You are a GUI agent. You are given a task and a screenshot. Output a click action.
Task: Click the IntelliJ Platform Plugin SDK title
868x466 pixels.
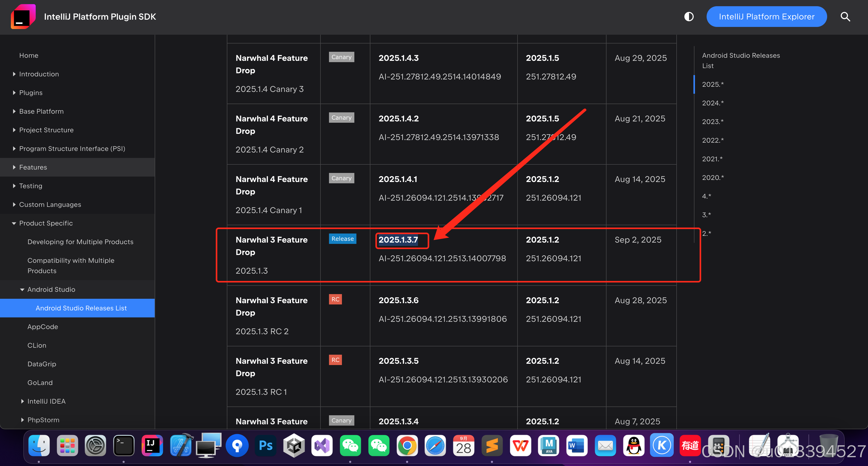coord(100,17)
